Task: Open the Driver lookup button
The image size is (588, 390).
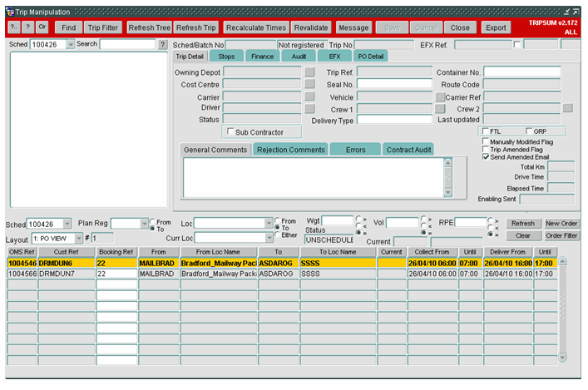Action: 309,108
